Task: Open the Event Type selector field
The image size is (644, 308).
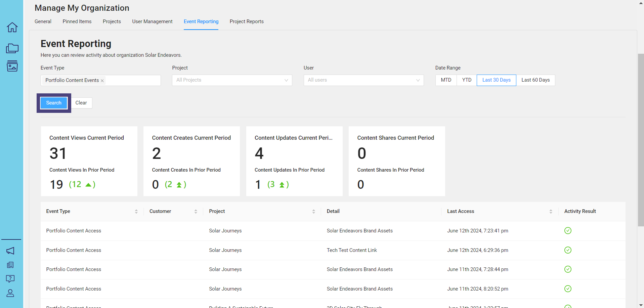Action: [x=101, y=80]
